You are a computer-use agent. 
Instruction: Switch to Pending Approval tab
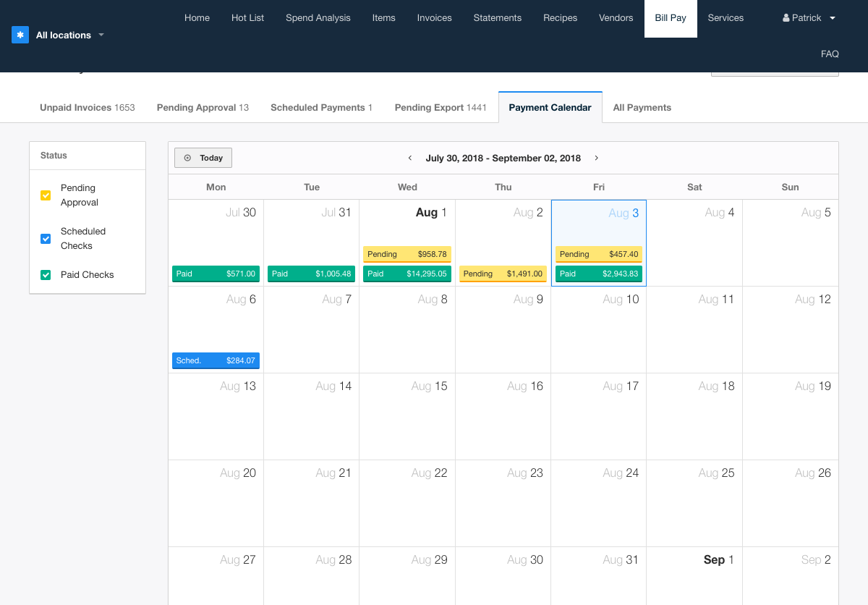click(203, 108)
